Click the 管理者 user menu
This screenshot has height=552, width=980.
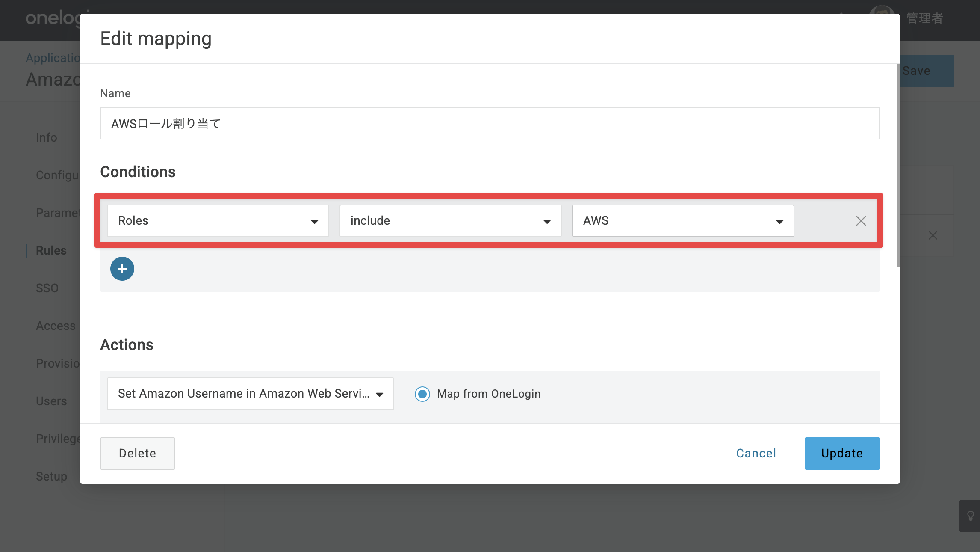click(924, 18)
